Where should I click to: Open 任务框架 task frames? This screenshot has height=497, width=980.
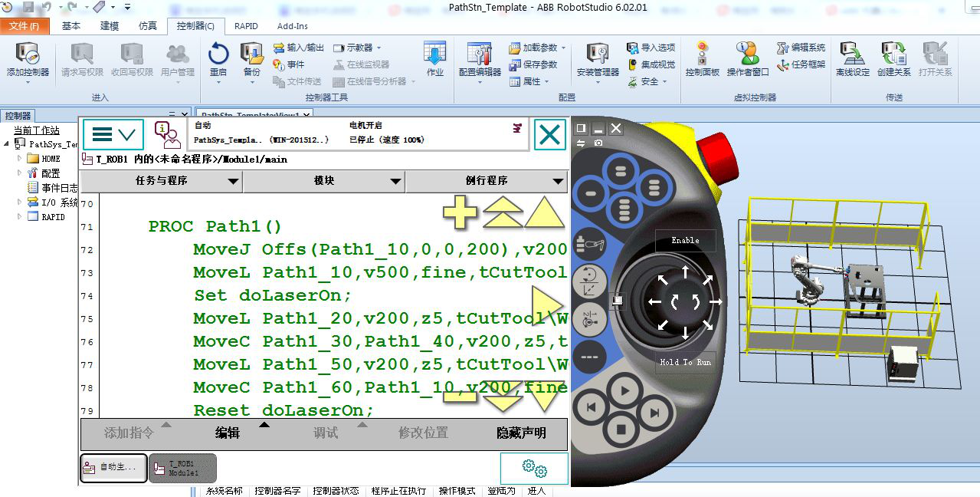tap(801, 64)
